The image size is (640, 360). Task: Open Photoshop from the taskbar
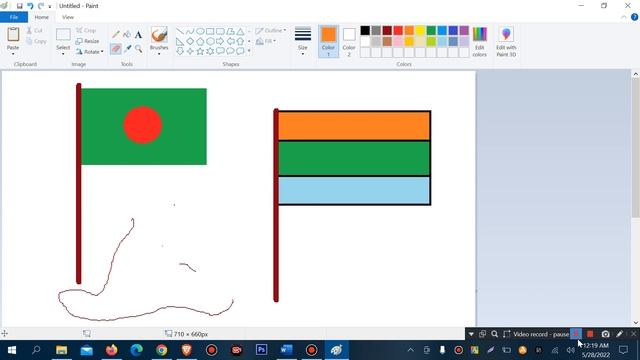(261, 350)
